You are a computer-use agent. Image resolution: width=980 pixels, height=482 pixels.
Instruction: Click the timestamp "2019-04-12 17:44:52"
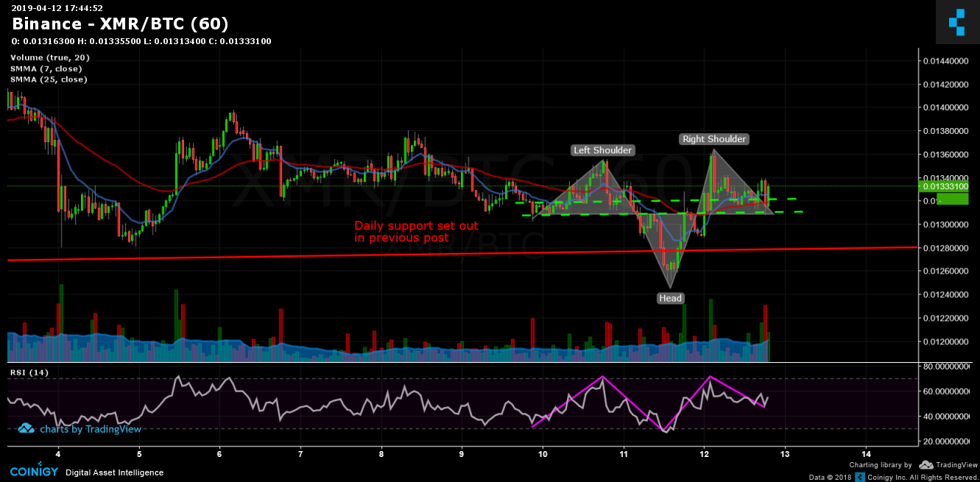click(57, 8)
